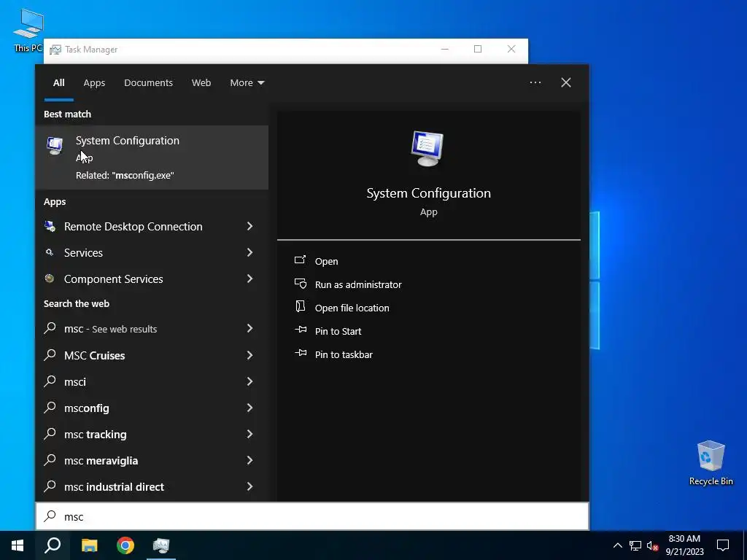
Task: Click search icon beside msc industrial direct
Action: point(50,486)
